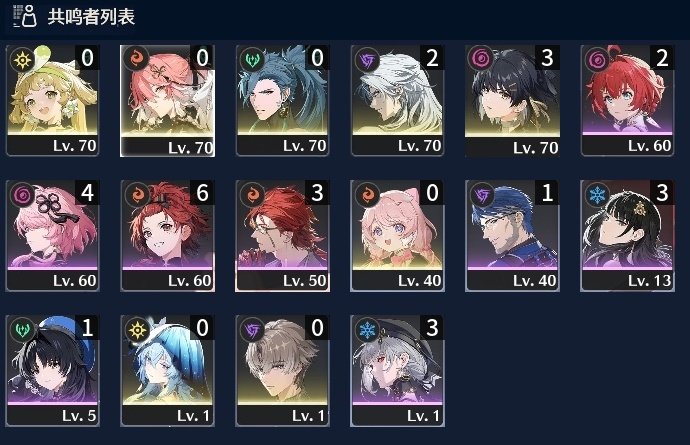Image resolution: width=690 pixels, height=445 pixels.
Task: Click Havoc icon on black-haired Lv. 70 card
Action: [x=481, y=59]
